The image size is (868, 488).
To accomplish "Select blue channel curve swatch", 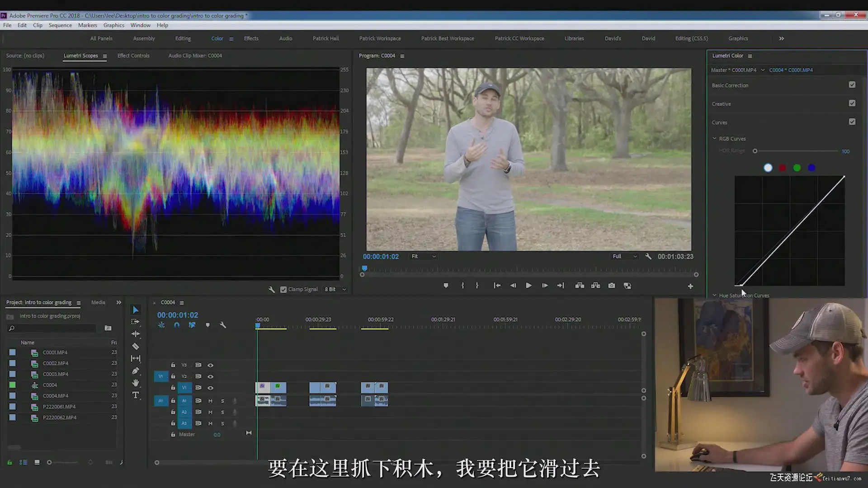I will [x=811, y=168].
